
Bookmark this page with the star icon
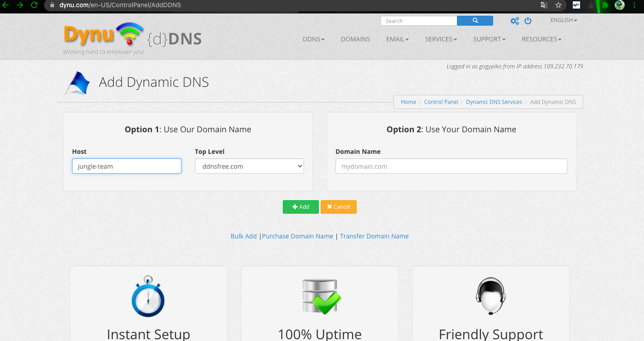point(558,5)
